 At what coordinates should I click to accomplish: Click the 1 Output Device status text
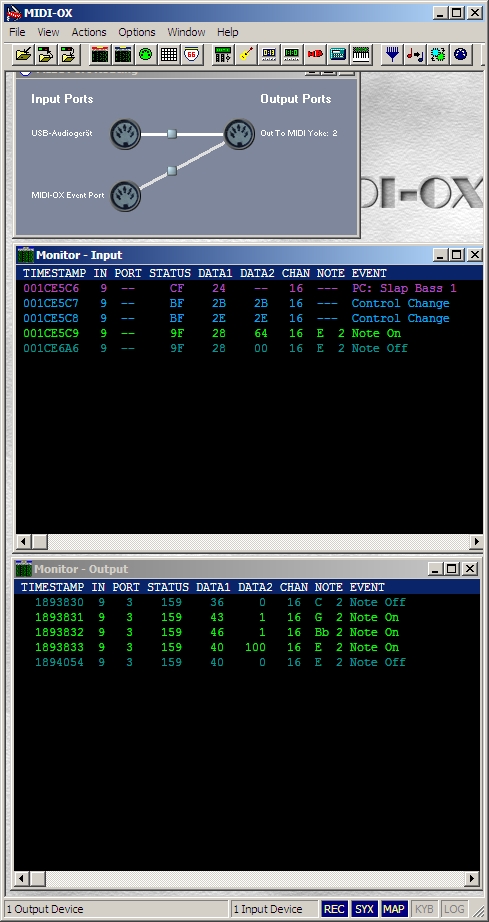pos(45,909)
